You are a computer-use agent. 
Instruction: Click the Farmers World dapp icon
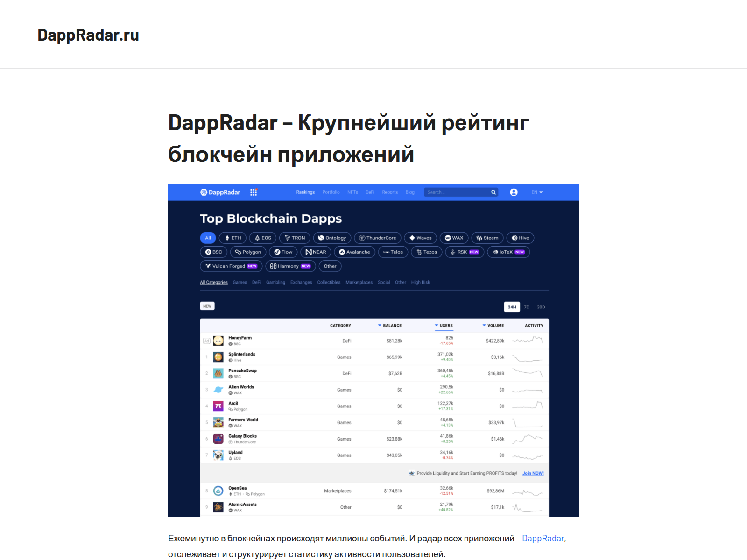pos(218,422)
